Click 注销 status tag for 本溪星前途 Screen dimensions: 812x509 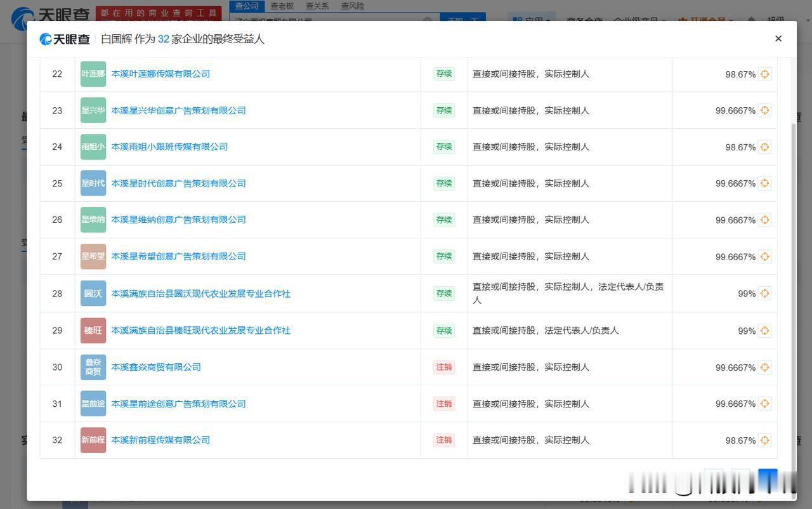444,404
